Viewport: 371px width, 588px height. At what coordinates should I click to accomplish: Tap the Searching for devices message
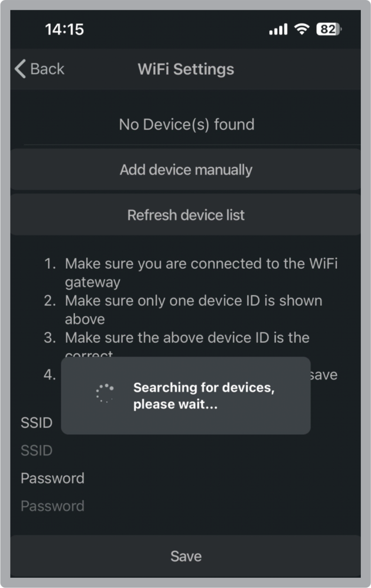pyautogui.click(x=204, y=396)
